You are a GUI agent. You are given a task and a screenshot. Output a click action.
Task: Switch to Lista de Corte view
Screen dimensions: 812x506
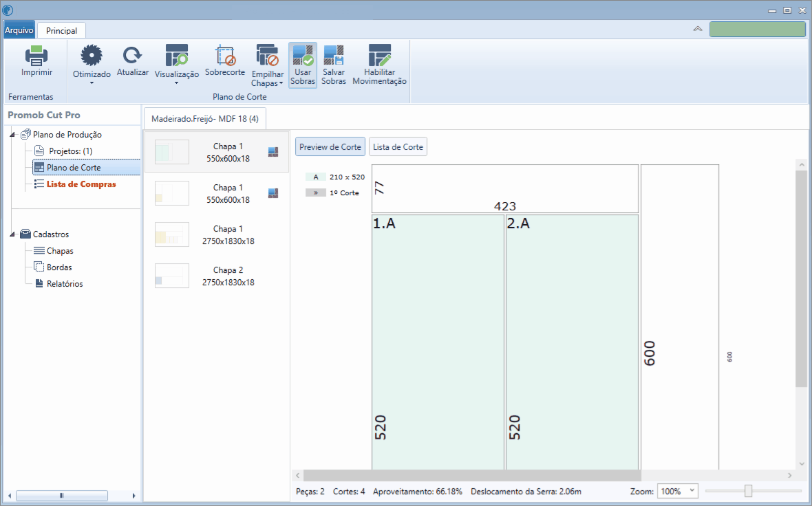[398, 147]
